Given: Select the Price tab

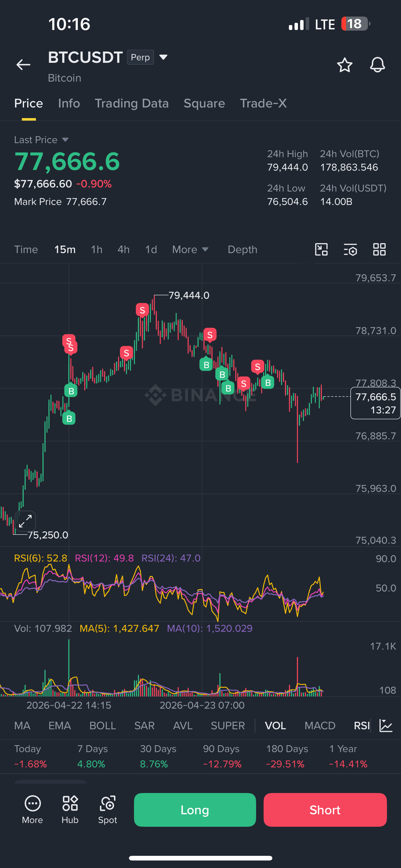Looking at the screenshot, I should 29,103.
